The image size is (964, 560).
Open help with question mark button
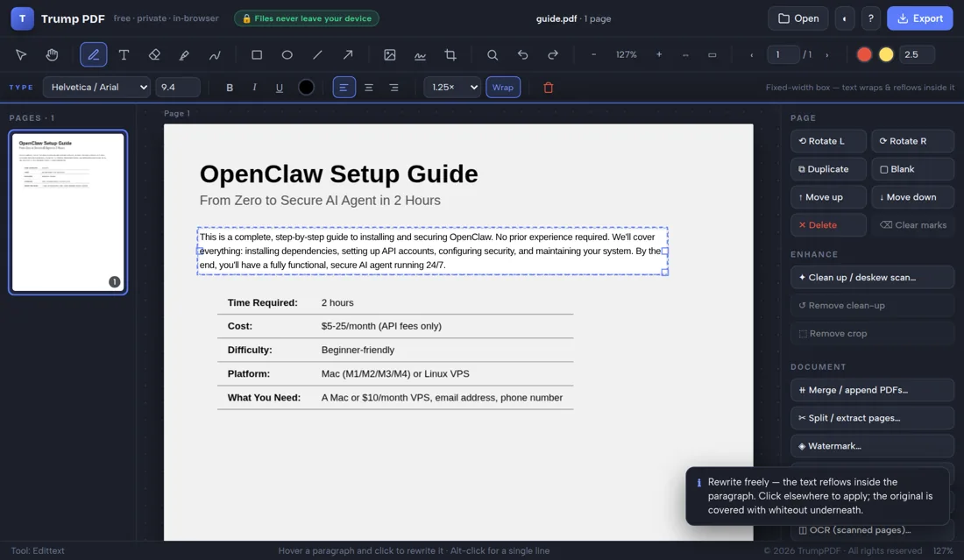[870, 18]
